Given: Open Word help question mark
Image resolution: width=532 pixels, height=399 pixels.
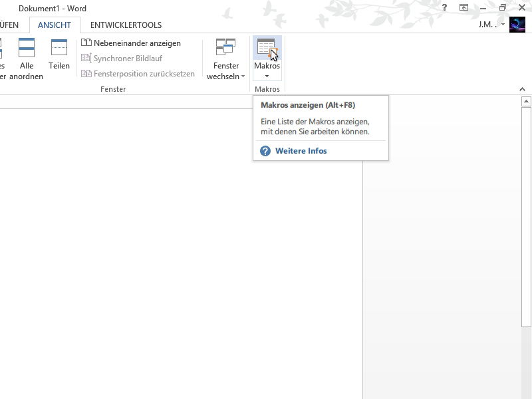Looking at the screenshot, I should [444, 7].
